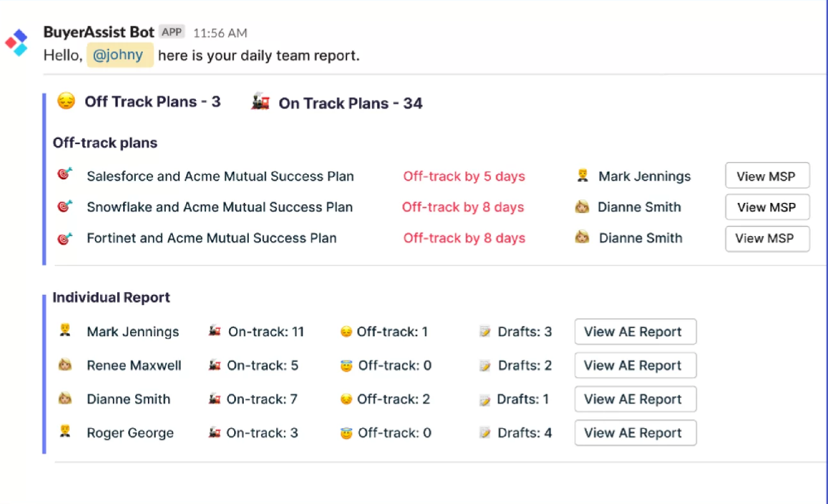
Task: Click the 'Individual Report' section heading
Action: coord(111,297)
